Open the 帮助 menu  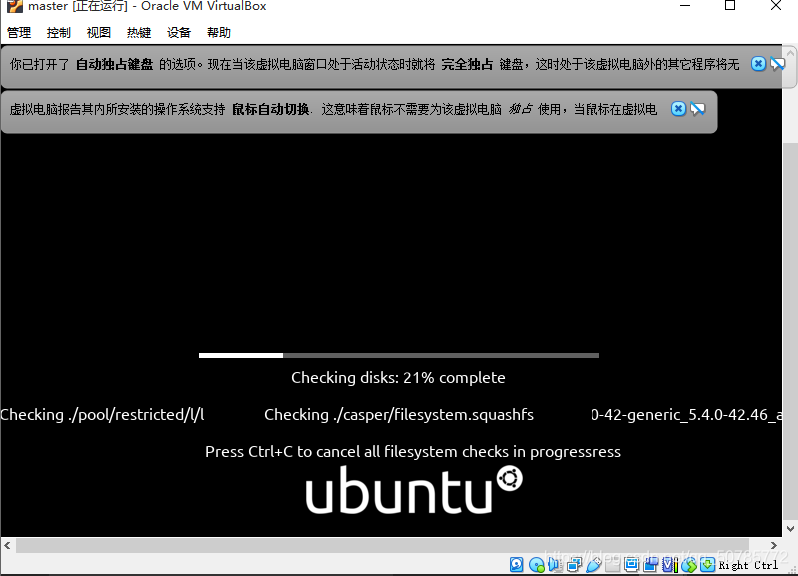(219, 33)
